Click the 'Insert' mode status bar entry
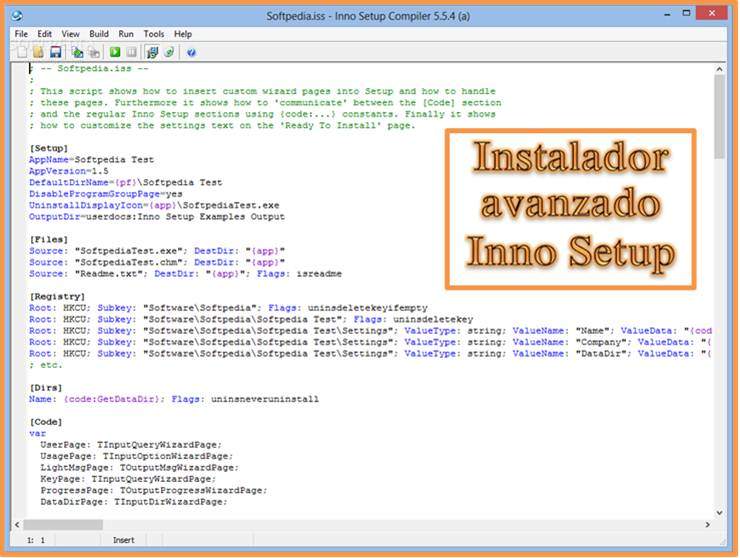Screen dimensions: 740x558 (x=124, y=540)
